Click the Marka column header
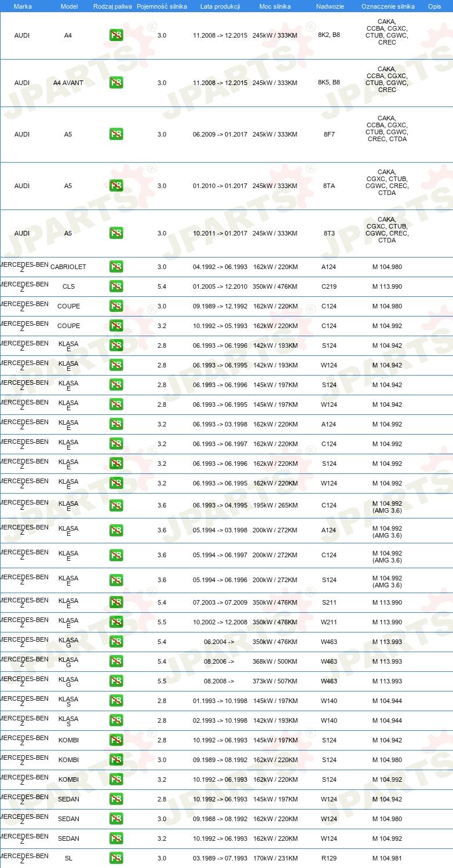This screenshot has height=868, width=453. [23, 6]
